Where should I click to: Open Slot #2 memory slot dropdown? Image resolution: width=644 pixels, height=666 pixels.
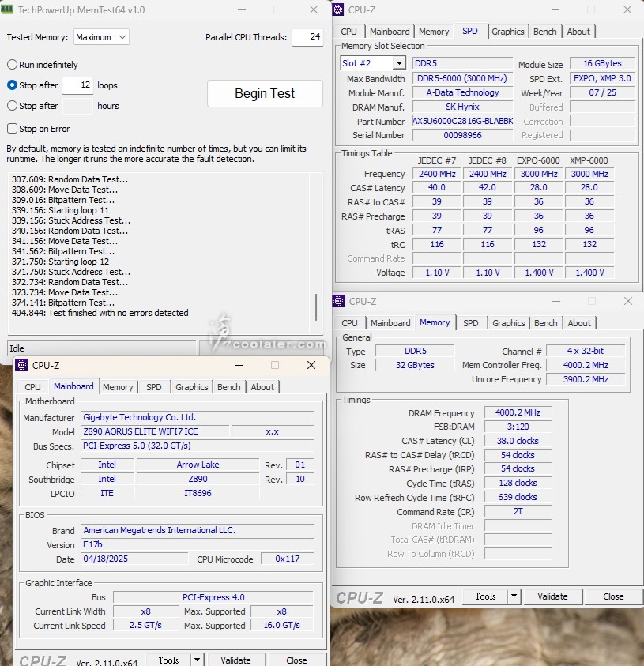click(372, 63)
